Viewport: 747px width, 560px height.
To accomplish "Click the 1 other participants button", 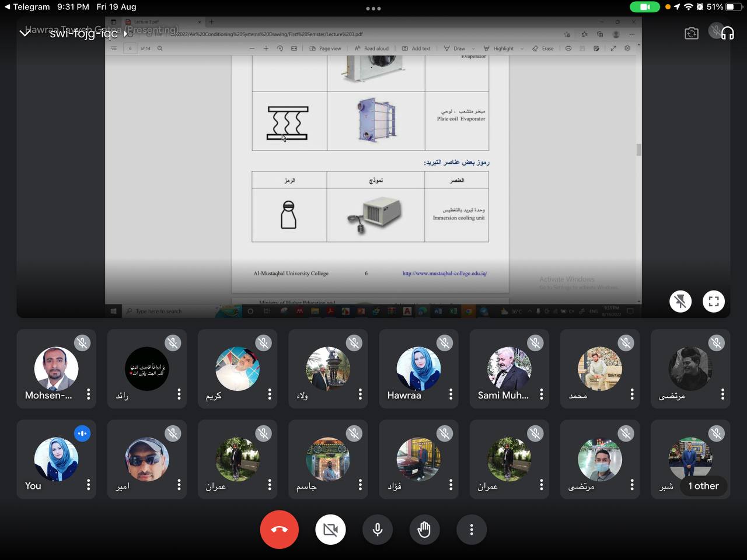I will [x=703, y=486].
